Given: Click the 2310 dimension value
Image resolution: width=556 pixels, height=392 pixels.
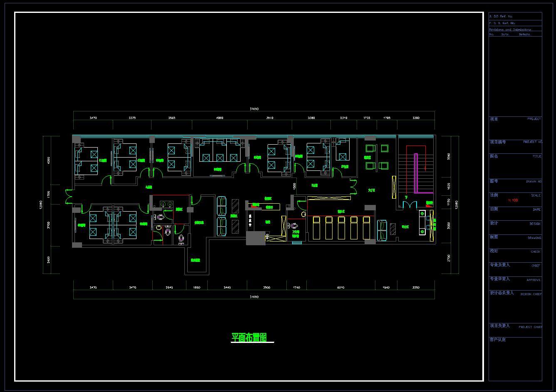Looking at the screenshot, I should tap(344, 118).
